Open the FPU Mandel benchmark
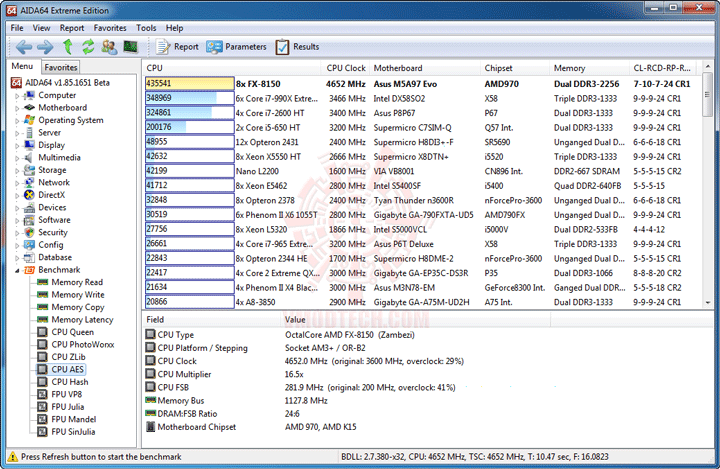The image size is (720, 469). pos(74,419)
